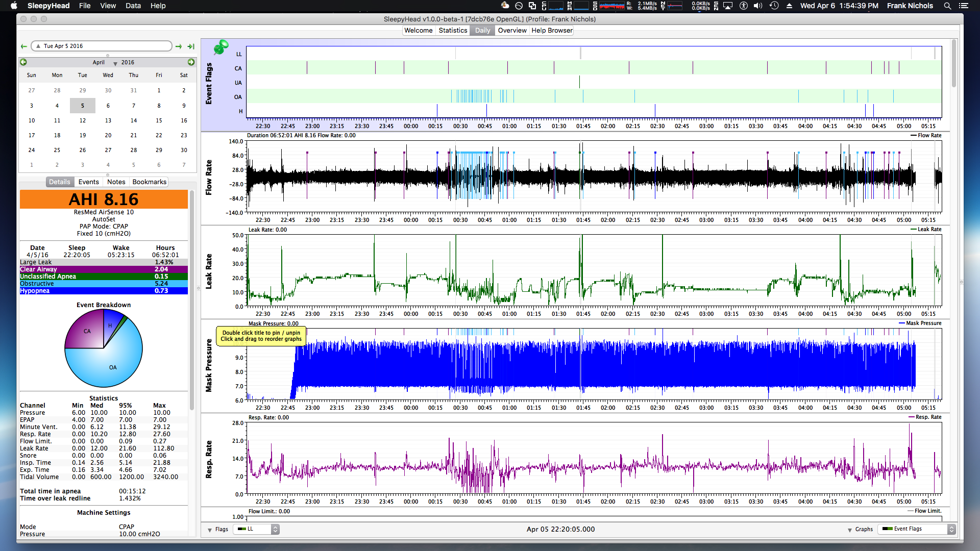Image resolution: width=980 pixels, height=551 pixels.
Task: Click the left panel vertical scrollbar
Action: click(x=192, y=301)
